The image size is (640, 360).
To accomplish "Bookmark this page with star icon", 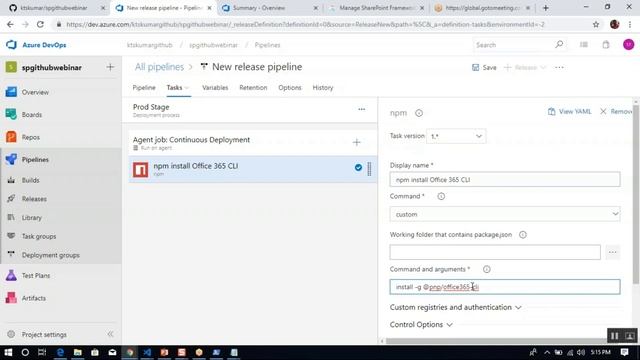I will (x=596, y=24).
